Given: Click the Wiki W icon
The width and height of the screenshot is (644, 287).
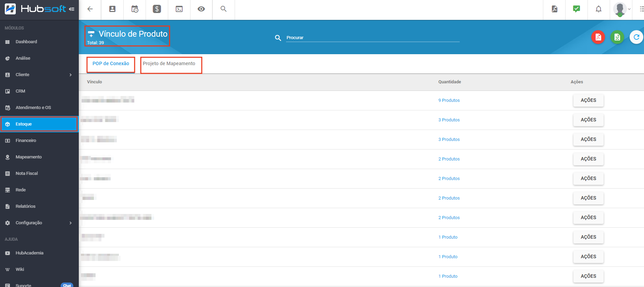Looking at the screenshot, I should [x=8, y=270].
